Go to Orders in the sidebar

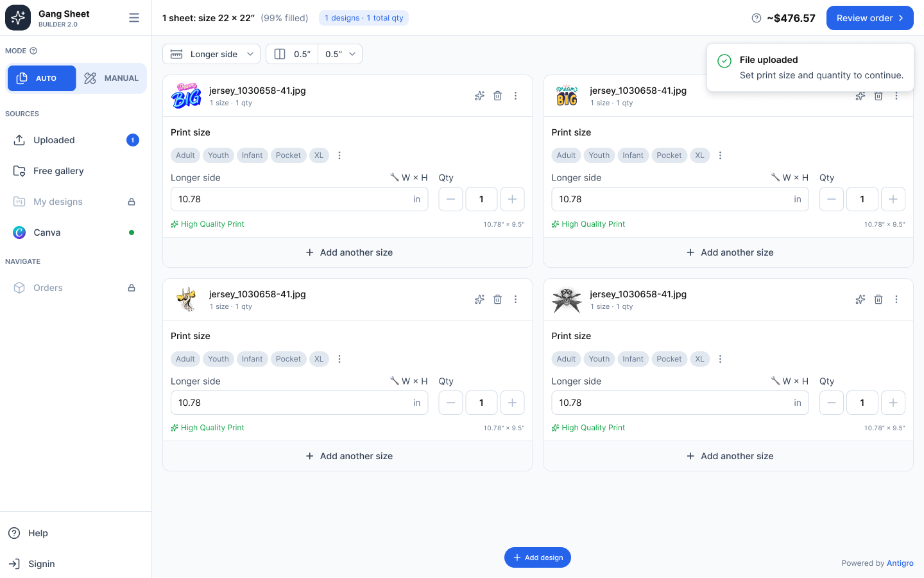[76, 288]
